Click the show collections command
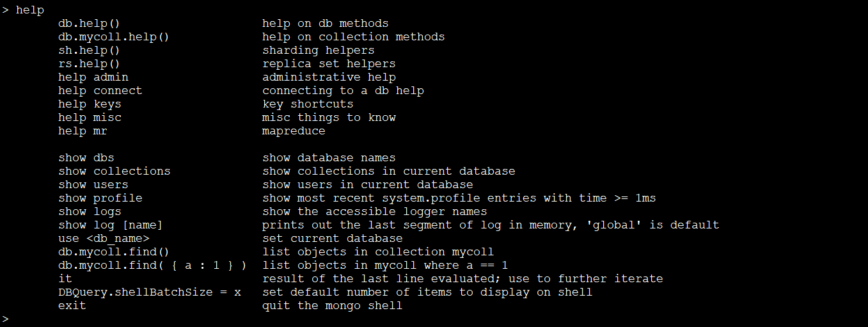 pyautogui.click(x=114, y=171)
